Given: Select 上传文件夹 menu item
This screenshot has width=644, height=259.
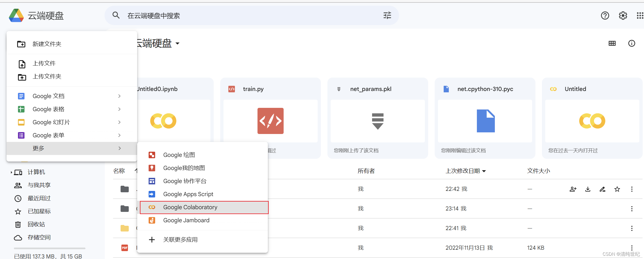Looking at the screenshot, I should [x=72, y=77].
